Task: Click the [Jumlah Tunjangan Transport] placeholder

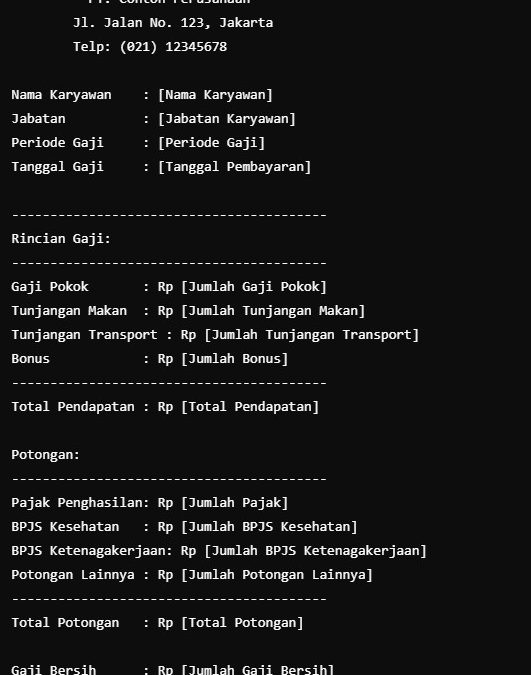Action: click(x=311, y=335)
